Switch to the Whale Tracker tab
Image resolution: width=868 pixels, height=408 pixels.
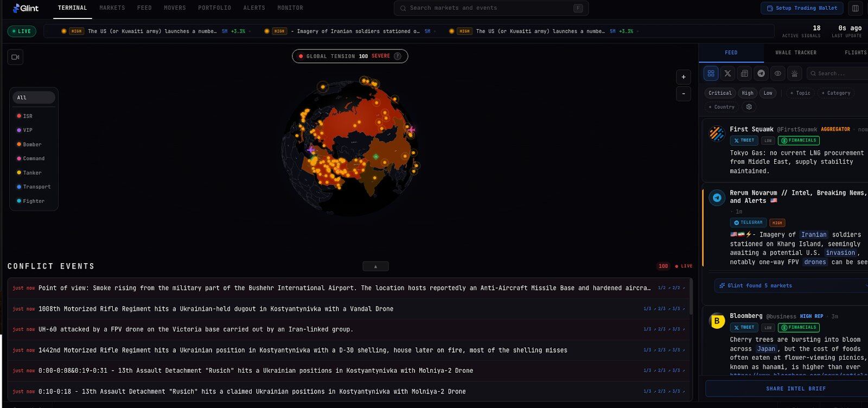click(796, 53)
